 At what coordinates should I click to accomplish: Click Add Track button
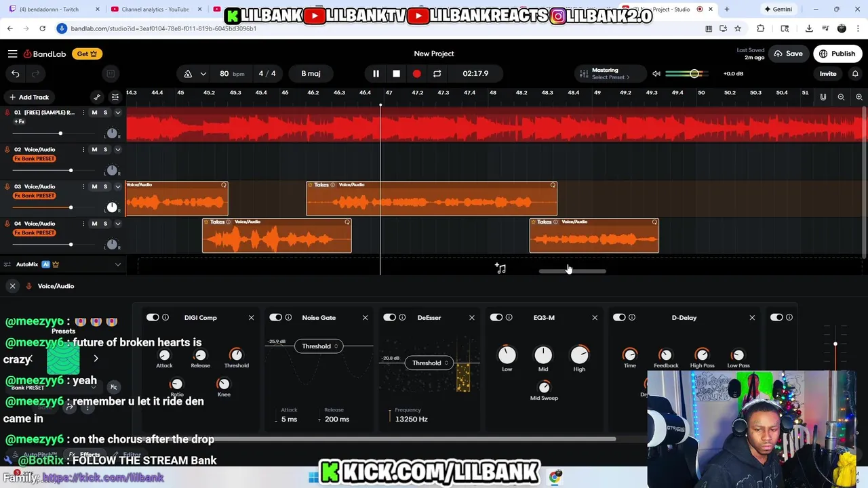(x=29, y=97)
